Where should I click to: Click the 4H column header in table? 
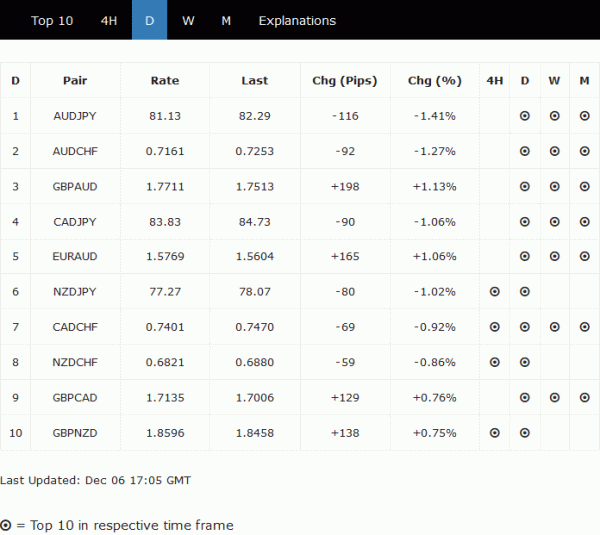point(494,80)
